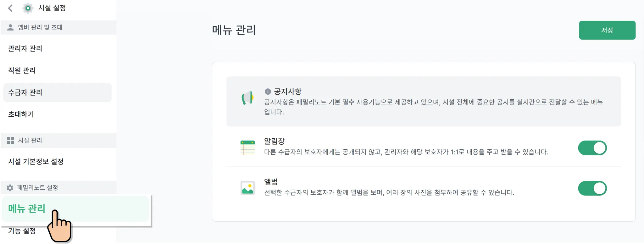The image size is (644, 244).
Task: Click the green gear icon beside 시설 설정
Action: coord(28,8)
